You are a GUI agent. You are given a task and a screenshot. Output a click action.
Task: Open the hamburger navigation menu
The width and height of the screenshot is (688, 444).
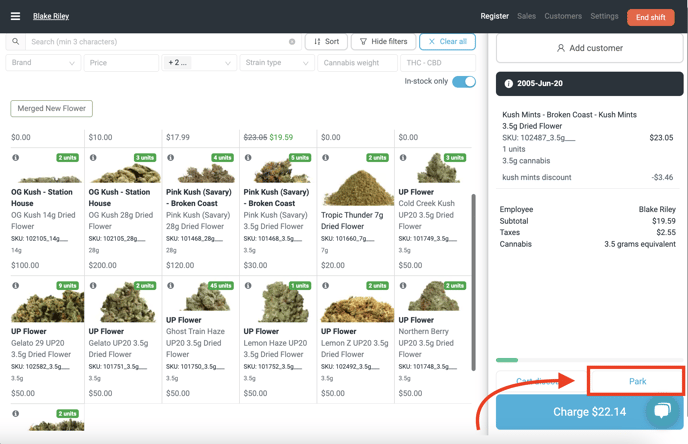(x=15, y=16)
